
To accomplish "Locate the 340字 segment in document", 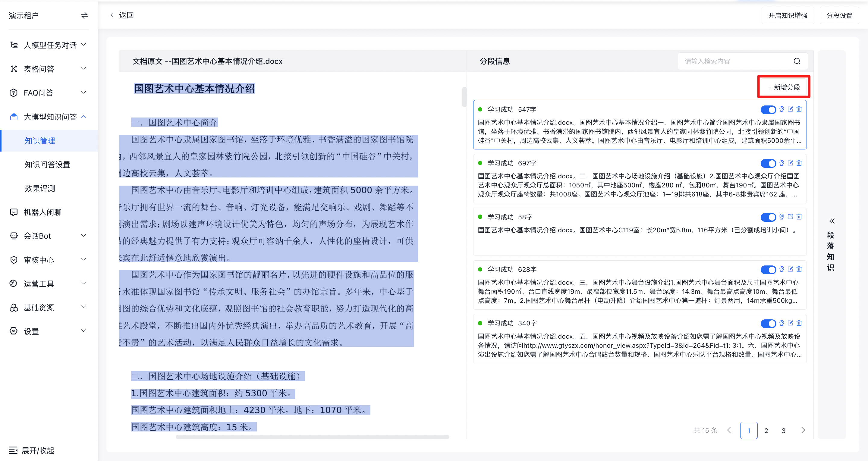I will coord(782,323).
